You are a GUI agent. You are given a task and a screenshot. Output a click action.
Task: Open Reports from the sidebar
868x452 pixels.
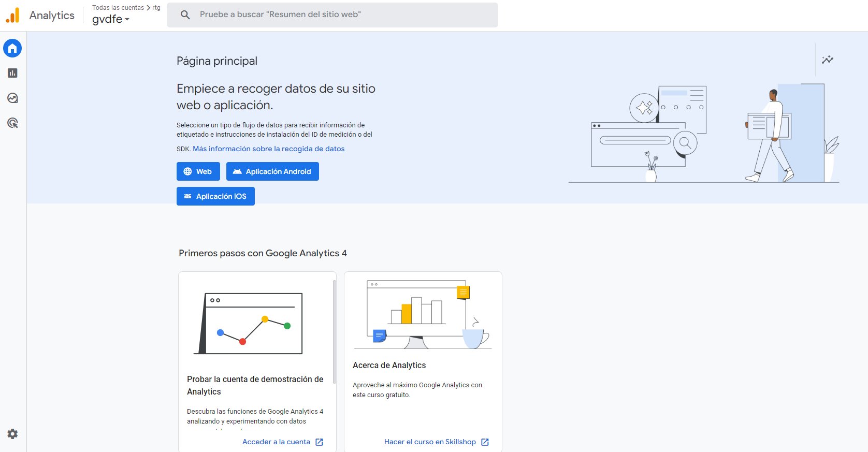coord(12,73)
